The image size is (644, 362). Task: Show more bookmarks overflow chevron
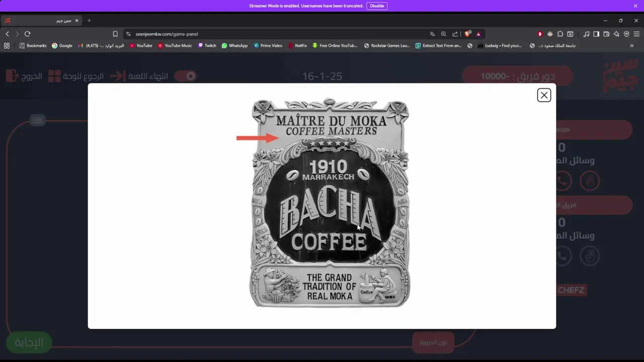point(632,45)
